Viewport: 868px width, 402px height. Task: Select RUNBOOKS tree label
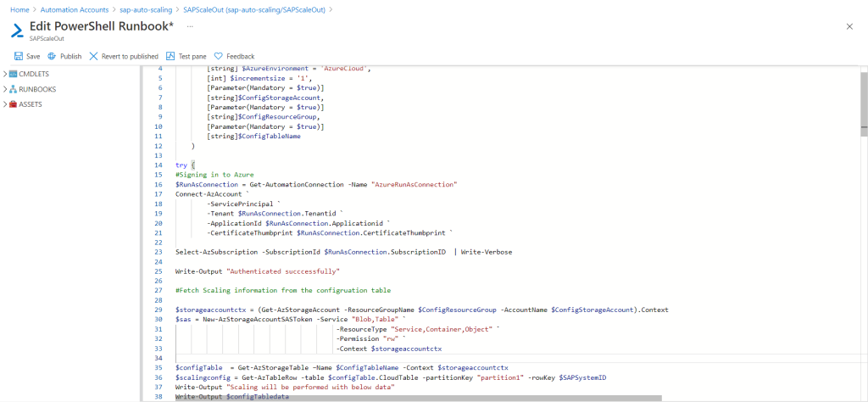[37, 89]
